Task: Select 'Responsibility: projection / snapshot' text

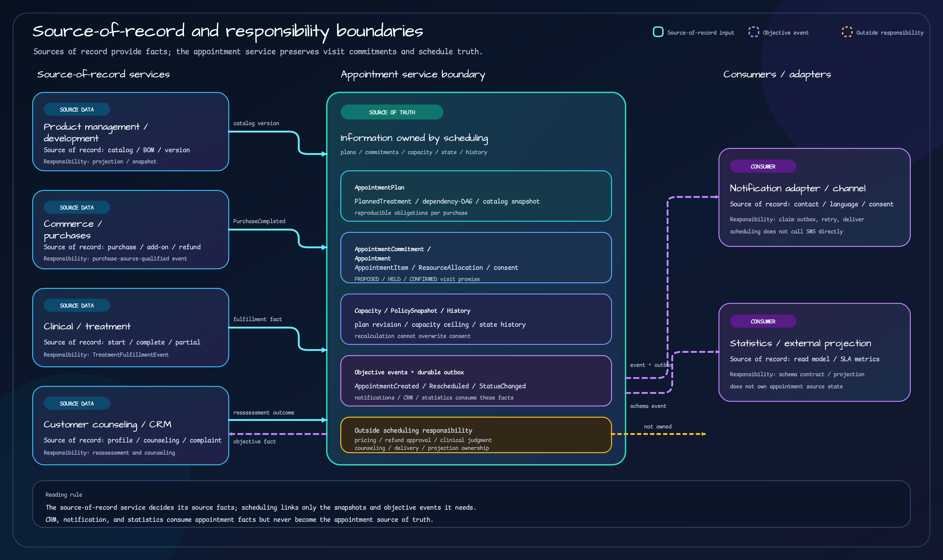Action: coord(100,161)
